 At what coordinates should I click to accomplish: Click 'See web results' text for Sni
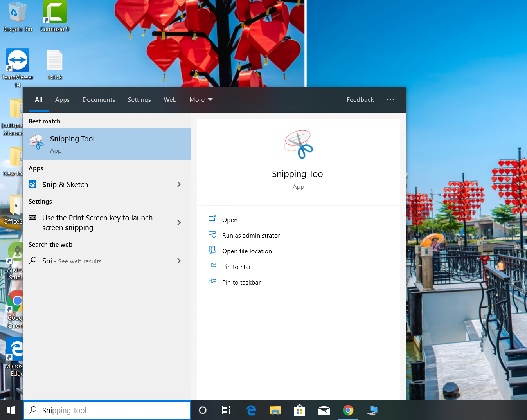pyautogui.click(x=80, y=261)
